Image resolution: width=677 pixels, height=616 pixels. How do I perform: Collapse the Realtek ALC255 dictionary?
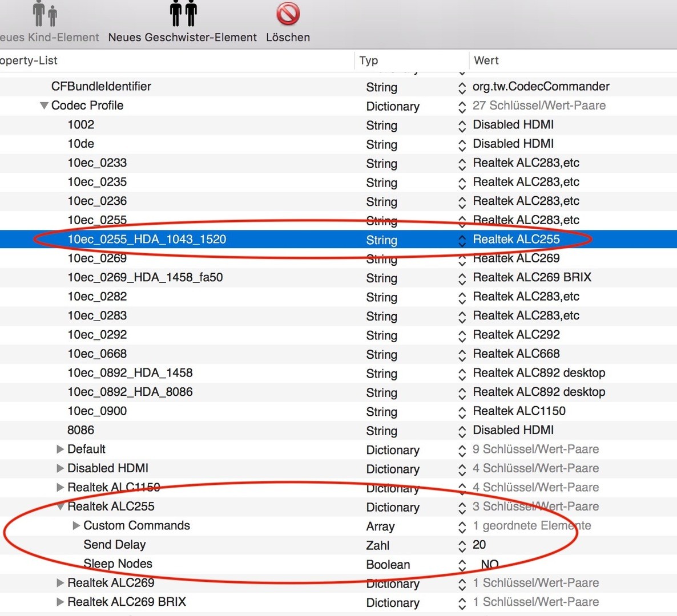[61, 506]
